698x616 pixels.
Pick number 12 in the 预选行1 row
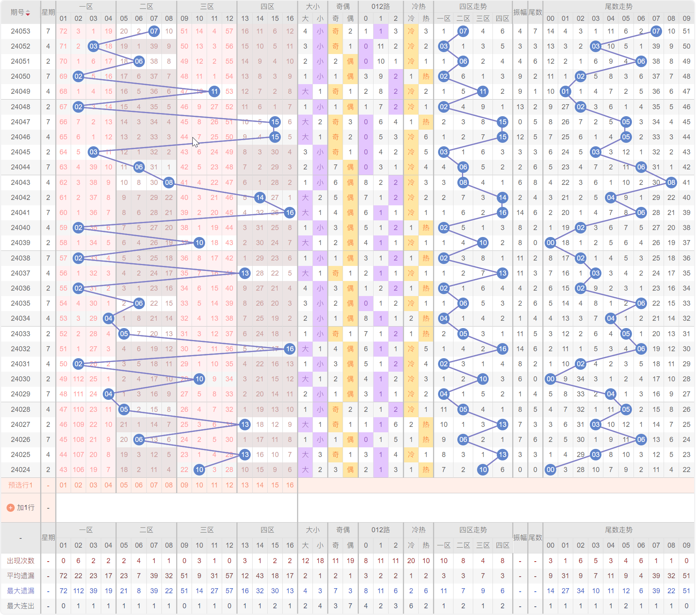229,485
